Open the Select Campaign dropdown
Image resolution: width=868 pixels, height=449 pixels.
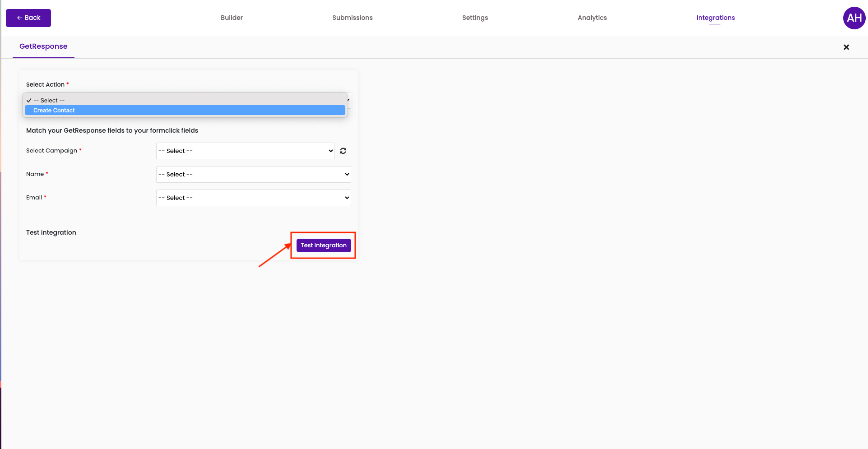(x=246, y=151)
